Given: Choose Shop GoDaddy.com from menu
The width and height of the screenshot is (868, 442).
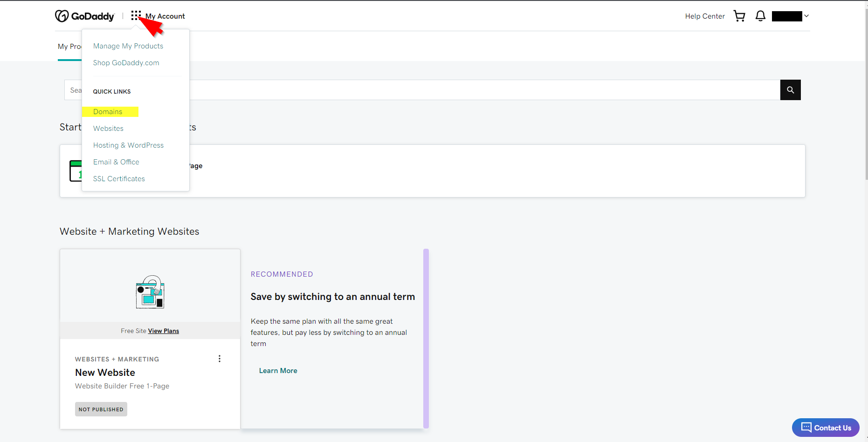Looking at the screenshot, I should [126, 63].
